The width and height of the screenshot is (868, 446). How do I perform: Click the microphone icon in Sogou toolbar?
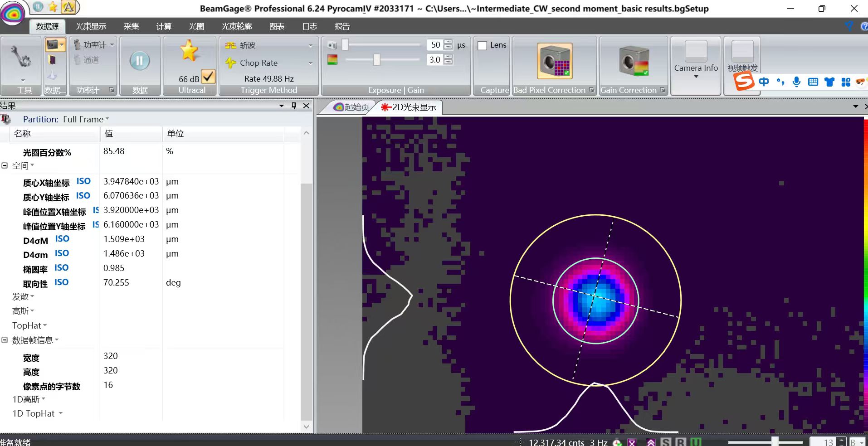click(x=796, y=82)
